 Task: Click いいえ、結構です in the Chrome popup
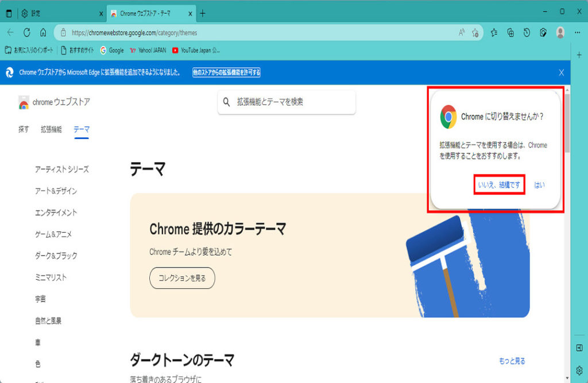[499, 185]
